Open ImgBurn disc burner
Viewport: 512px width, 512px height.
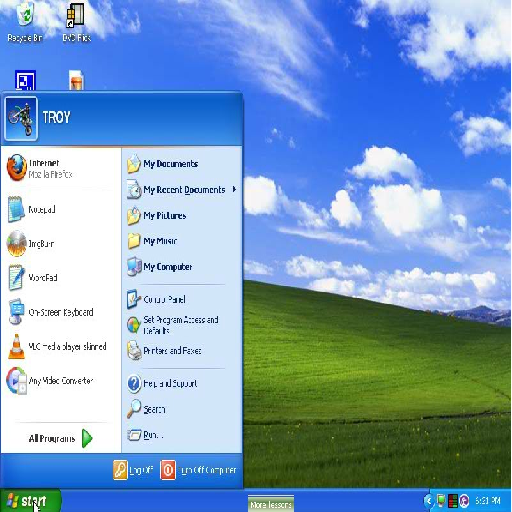[x=61, y=244]
